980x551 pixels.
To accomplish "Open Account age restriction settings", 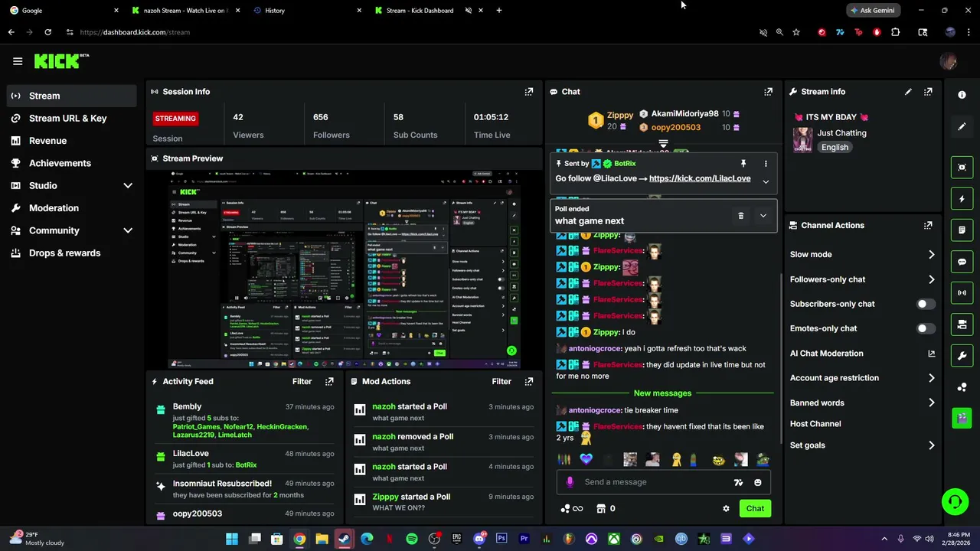I will pos(862,378).
